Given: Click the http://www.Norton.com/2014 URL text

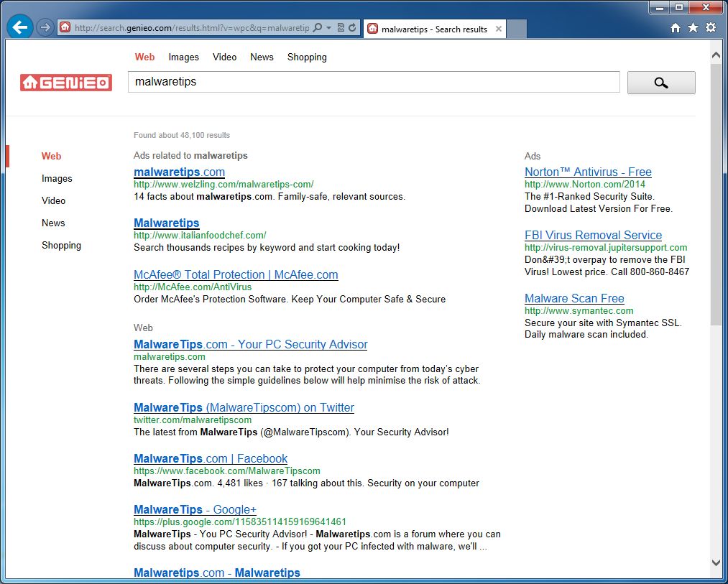Looking at the screenshot, I should [585, 185].
